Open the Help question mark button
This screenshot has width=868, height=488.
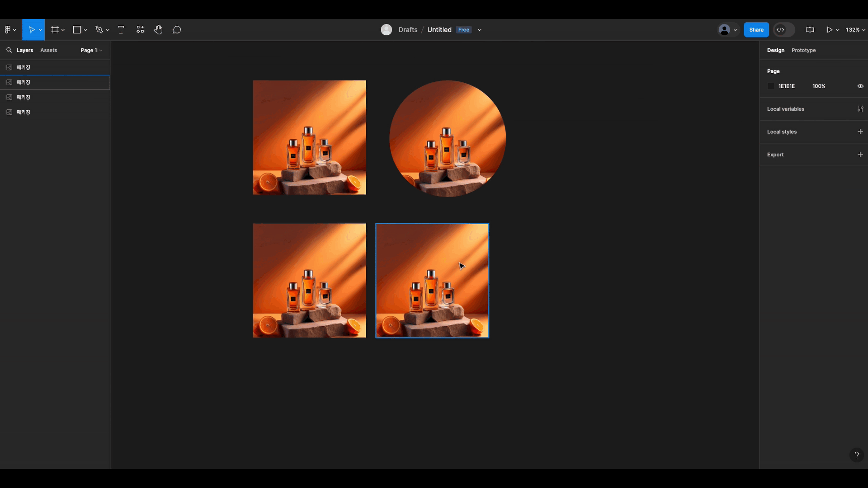pos(857,455)
